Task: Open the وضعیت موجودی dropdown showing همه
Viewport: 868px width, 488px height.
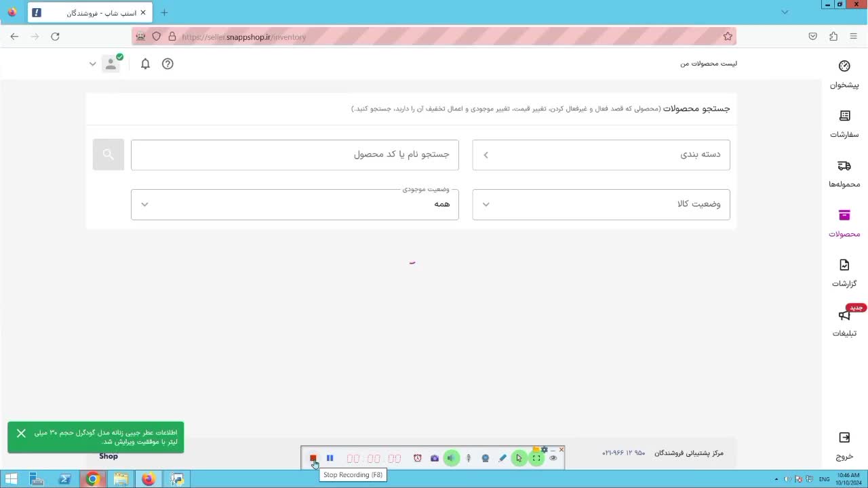Action: [x=295, y=204]
